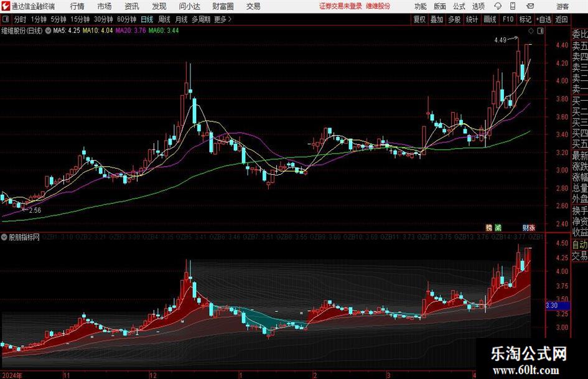Select the 周线 weekly chart tab
The image size is (588, 379).
click(x=164, y=19)
